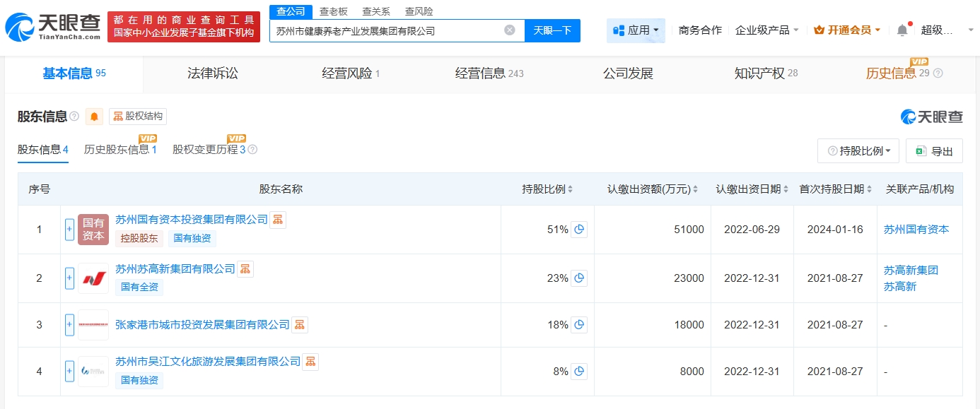This screenshot has width=980, height=409.
Task: Click the 导出 export button
Action: pyautogui.click(x=934, y=151)
